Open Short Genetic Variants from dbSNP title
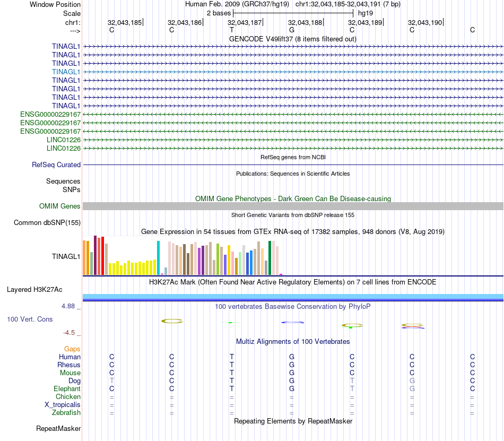Screen dimensions: 504x441 click(x=293, y=215)
